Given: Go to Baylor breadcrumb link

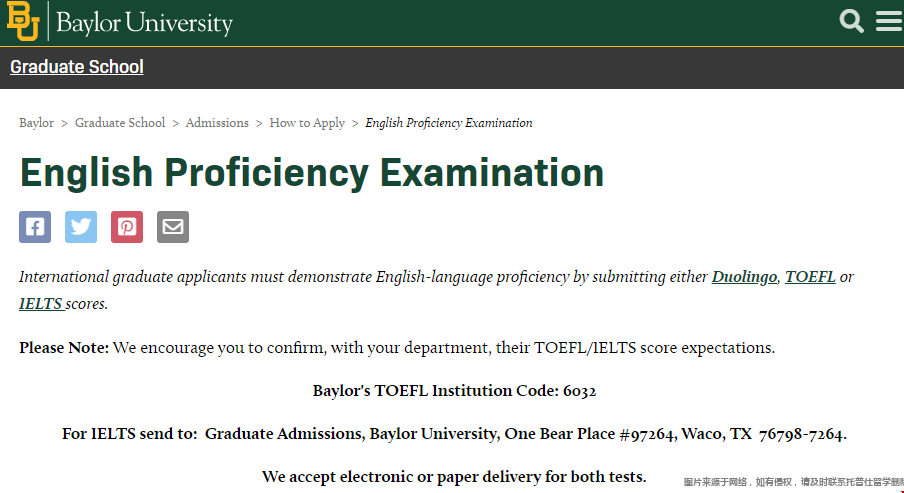Looking at the screenshot, I should coord(36,123).
